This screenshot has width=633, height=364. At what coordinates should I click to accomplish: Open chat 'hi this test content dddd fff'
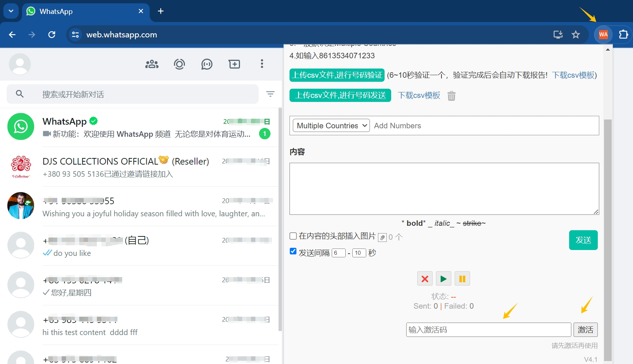point(139,325)
